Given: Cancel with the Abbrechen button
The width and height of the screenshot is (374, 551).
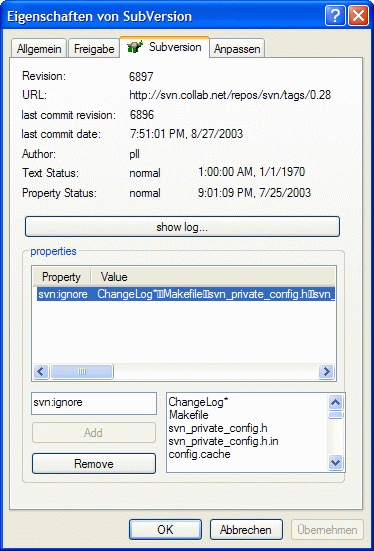Looking at the screenshot, I should (246, 530).
